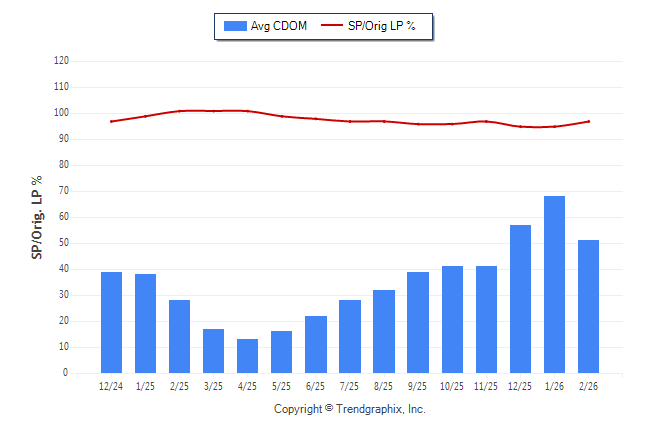Image resolution: width=646 pixels, height=434 pixels.
Task: Click the 6/25 bar
Action: pos(316,344)
